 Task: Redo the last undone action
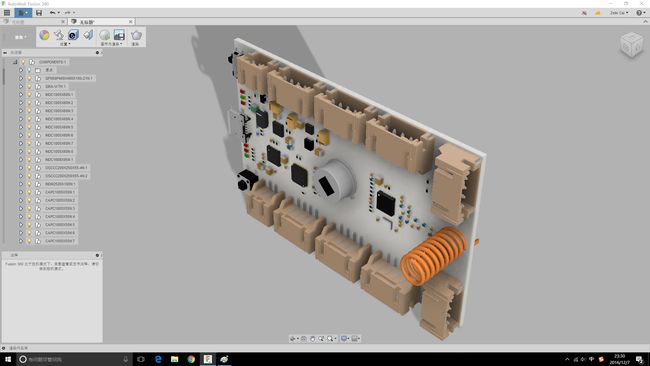click(x=67, y=13)
